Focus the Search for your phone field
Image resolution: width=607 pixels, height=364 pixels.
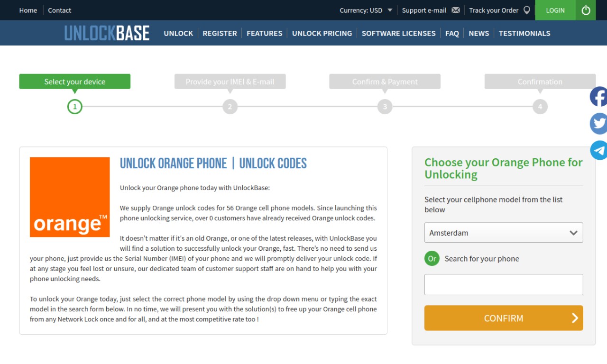tap(504, 284)
